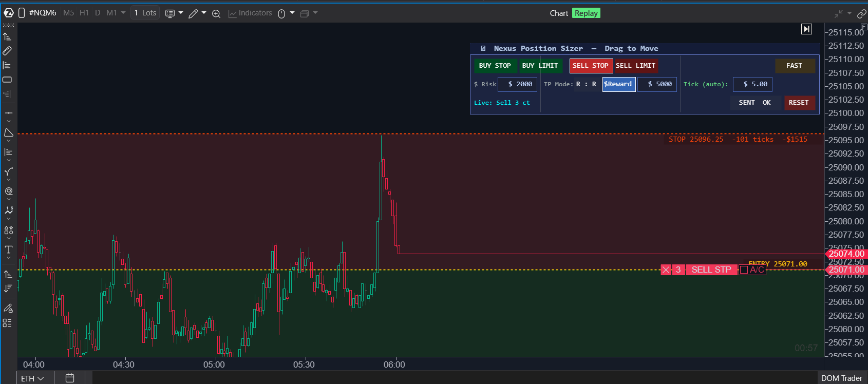
Task: Click the phone-shaped icon beside the symbol name
Action: pos(22,13)
